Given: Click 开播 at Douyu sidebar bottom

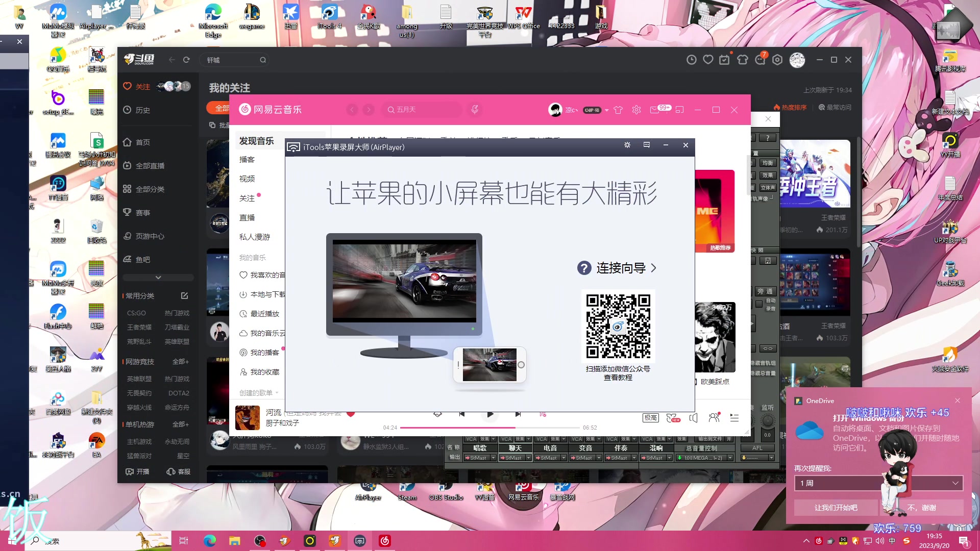Looking at the screenshot, I should tap(137, 471).
